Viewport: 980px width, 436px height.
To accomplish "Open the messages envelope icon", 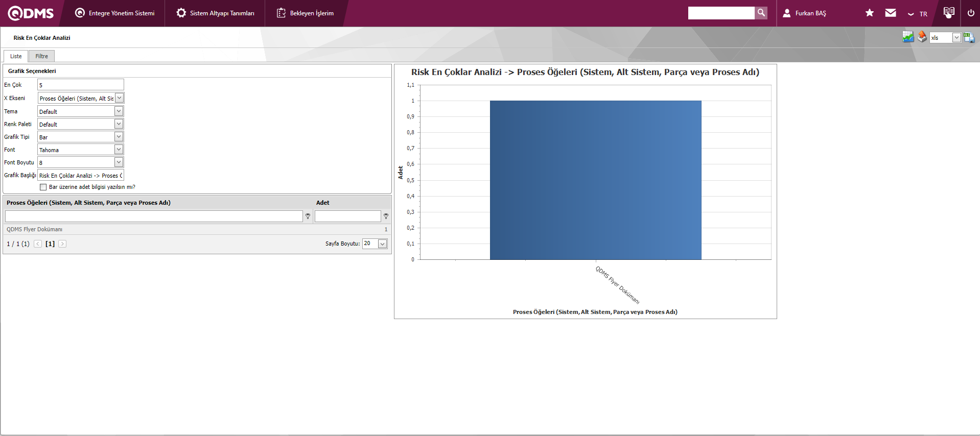I will pyautogui.click(x=891, y=13).
